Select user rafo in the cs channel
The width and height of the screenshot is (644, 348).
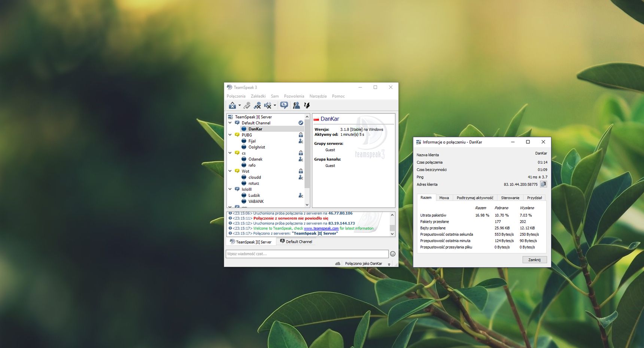(x=252, y=165)
